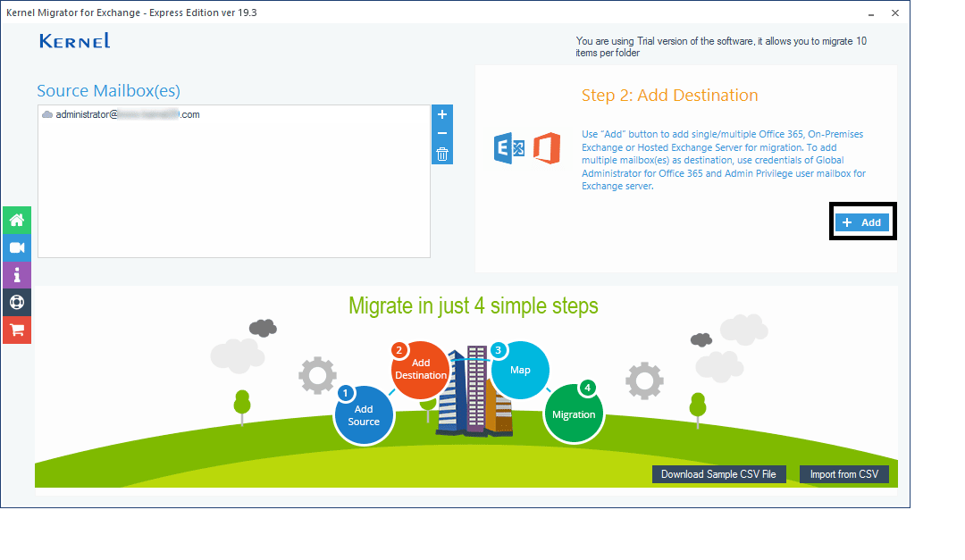Minimize the Kernel Migrator window

point(870,13)
